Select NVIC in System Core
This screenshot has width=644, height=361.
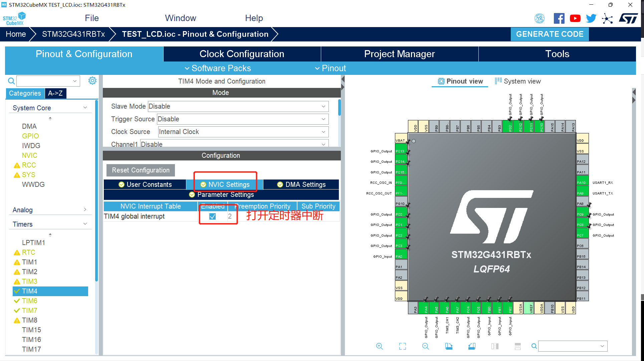29,155
